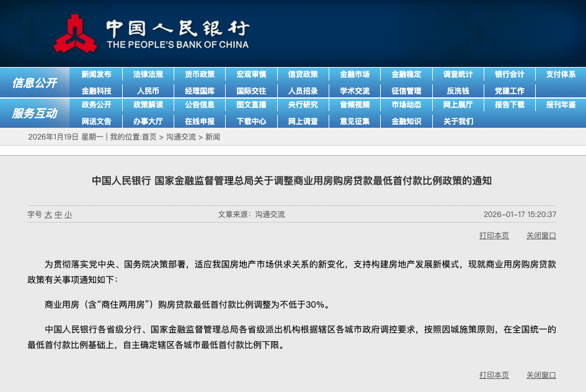Open the 反洗钱 navigation item
Viewport: 586px width, 392px height.
coord(458,91)
